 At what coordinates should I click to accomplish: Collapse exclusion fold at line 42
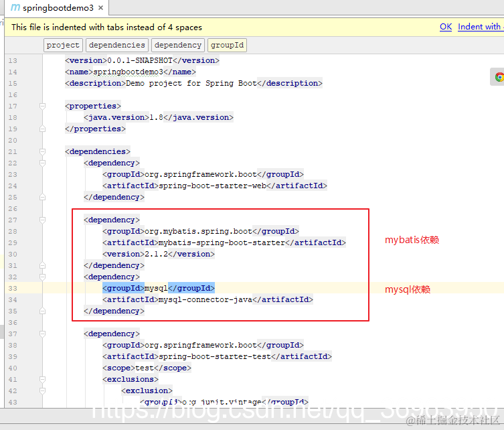coord(42,390)
